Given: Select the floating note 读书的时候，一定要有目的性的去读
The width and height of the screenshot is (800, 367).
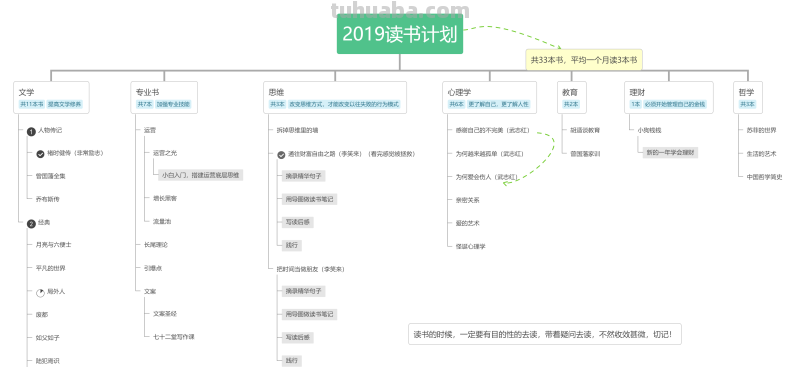Looking at the screenshot, I should pyautogui.click(x=544, y=334).
